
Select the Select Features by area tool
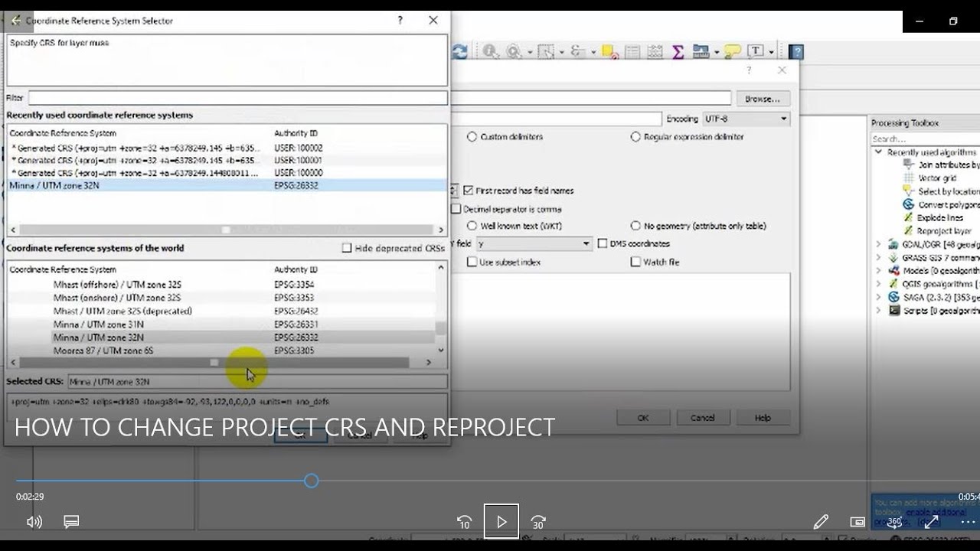coord(545,51)
